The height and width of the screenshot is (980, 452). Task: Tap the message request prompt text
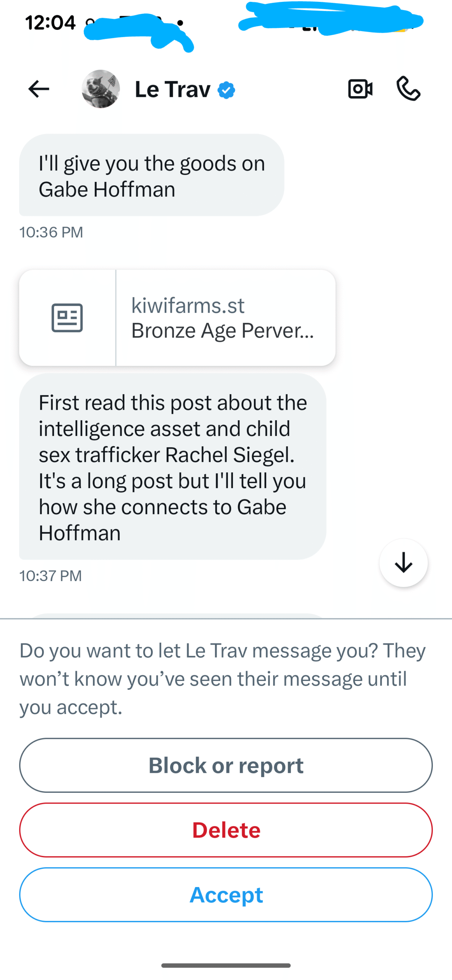click(x=222, y=678)
